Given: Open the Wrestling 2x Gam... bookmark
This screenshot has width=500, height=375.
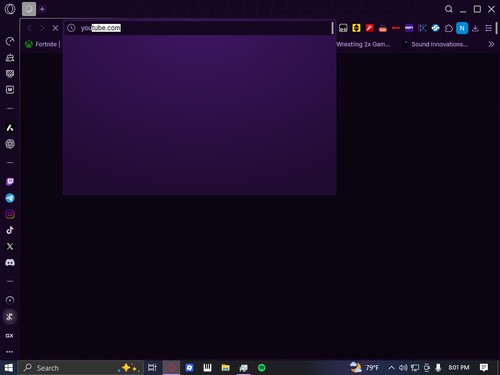Looking at the screenshot, I should [363, 44].
